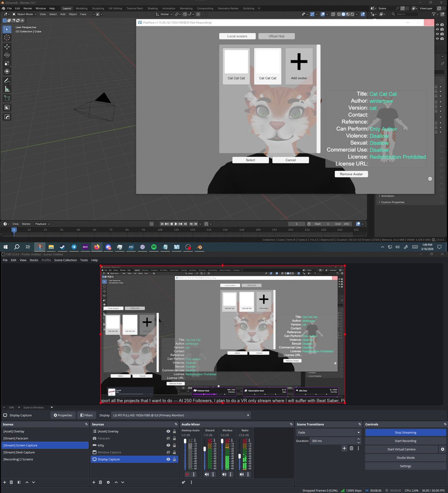The height and width of the screenshot is (493, 448).
Task: Select the Scale tool in Blender toolbar
Action: click(7, 63)
